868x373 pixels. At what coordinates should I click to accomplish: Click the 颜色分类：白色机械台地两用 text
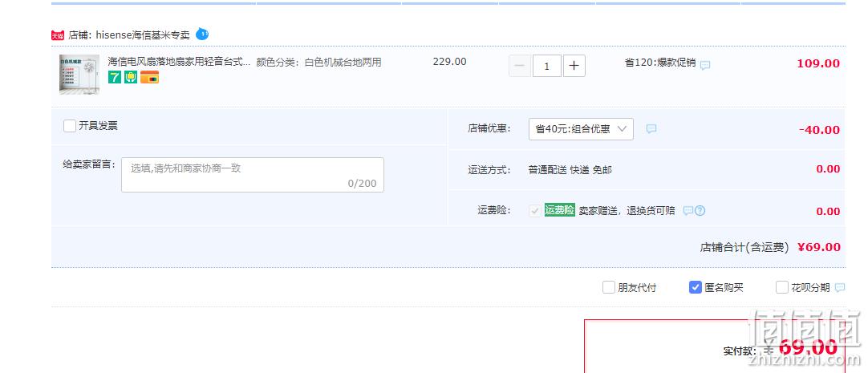pos(318,62)
